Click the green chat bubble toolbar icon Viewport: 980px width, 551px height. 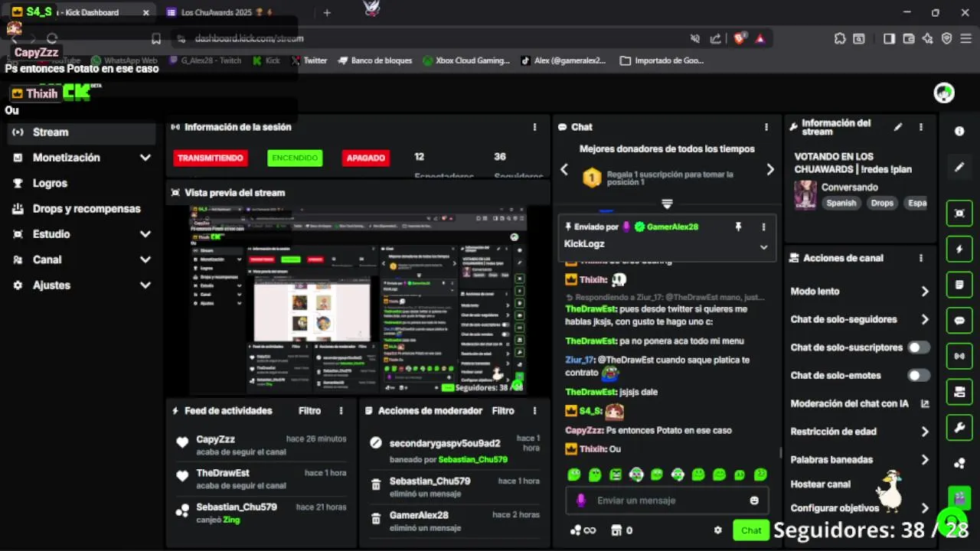(x=959, y=321)
